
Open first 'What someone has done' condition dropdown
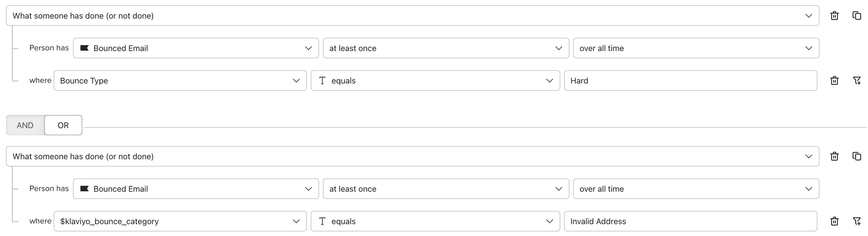[413, 16]
